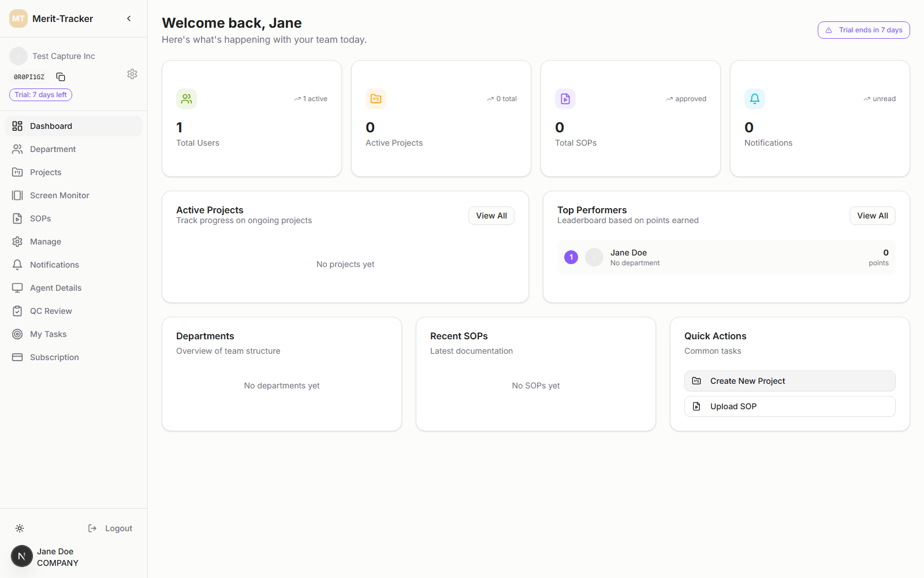
Task: Click the Department people icon in sidebar
Action: pos(17,149)
